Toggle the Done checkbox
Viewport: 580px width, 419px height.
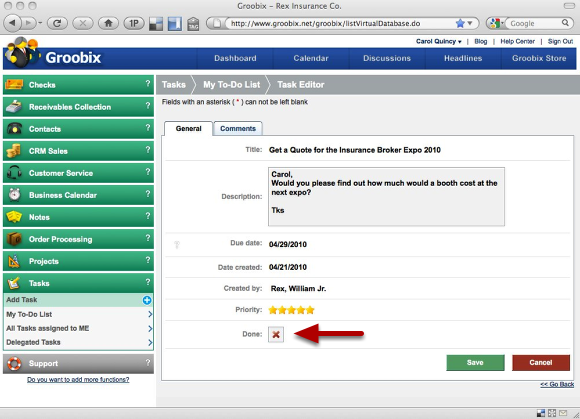point(276,334)
